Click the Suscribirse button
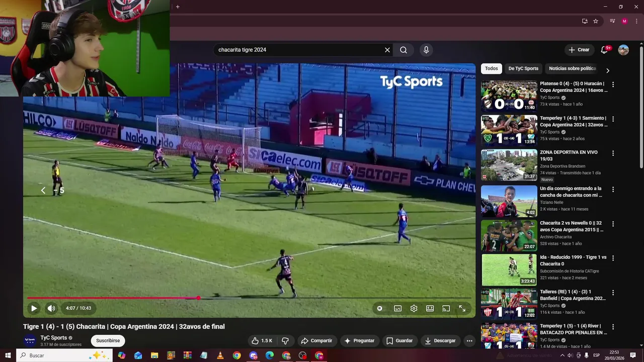 [108, 340]
